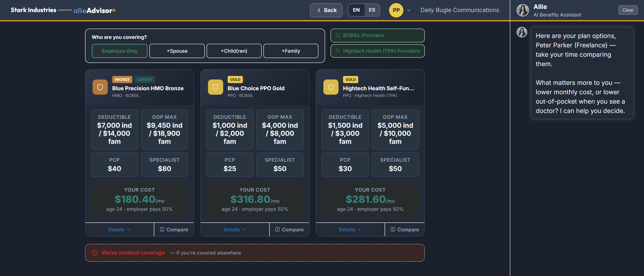
Task: Click the Blue Choice PPO $50 Specialist tile
Action: (x=280, y=165)
